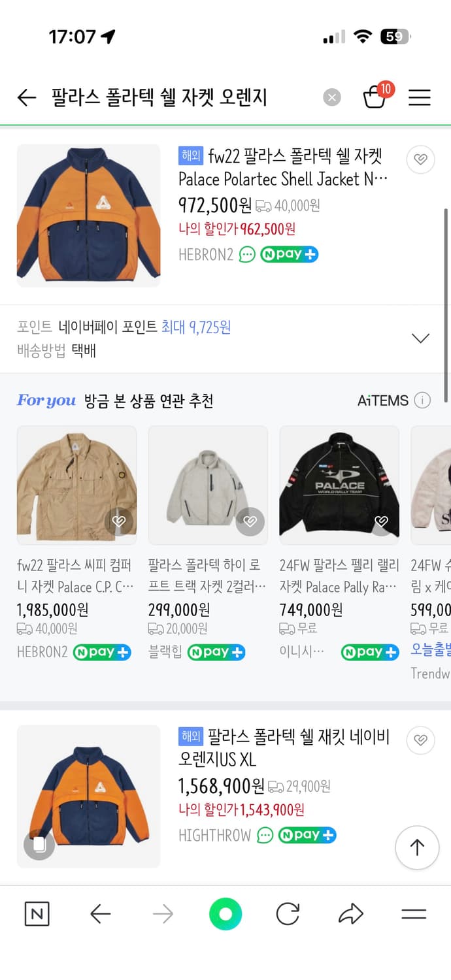
Task: Toggle heart on the beige C.P. Company jacket
Action: [118, 521]
